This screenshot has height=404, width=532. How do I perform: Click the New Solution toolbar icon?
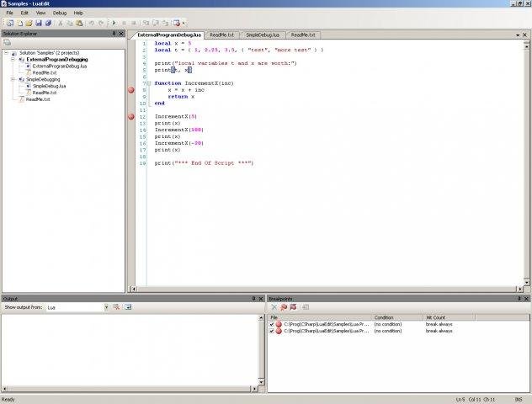[10, 23]
